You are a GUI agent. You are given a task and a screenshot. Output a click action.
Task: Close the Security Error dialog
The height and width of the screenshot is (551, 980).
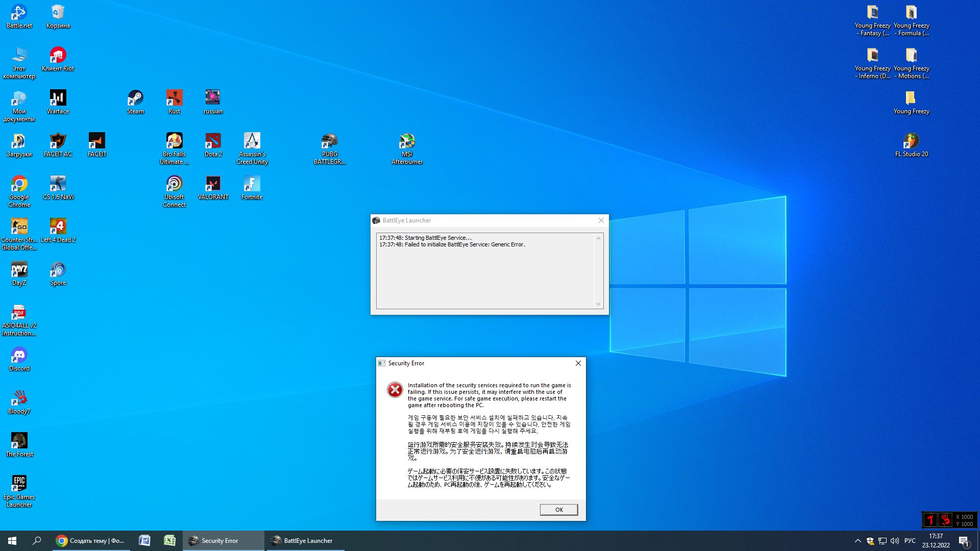[x=578, y=363]
